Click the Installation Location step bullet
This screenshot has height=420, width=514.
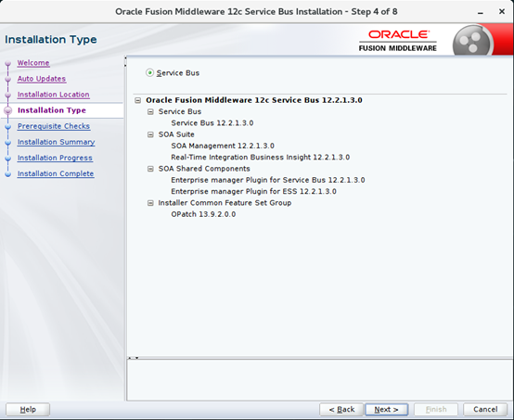point(8,95)
